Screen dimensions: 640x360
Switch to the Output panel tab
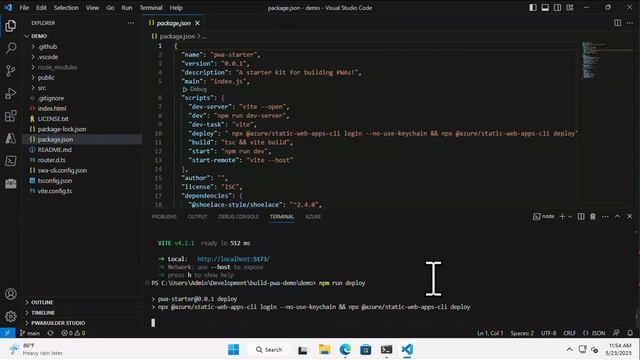198,217
